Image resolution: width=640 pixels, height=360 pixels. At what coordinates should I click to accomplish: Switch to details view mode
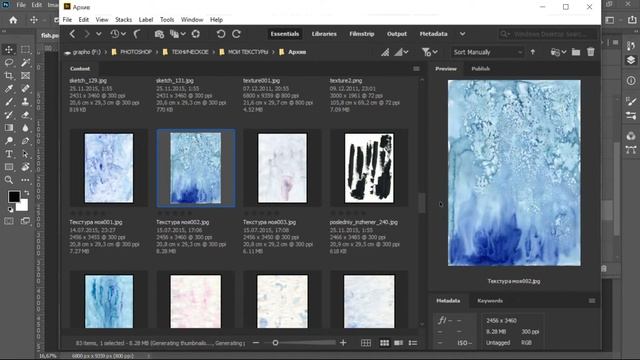(x=398, y=343)
